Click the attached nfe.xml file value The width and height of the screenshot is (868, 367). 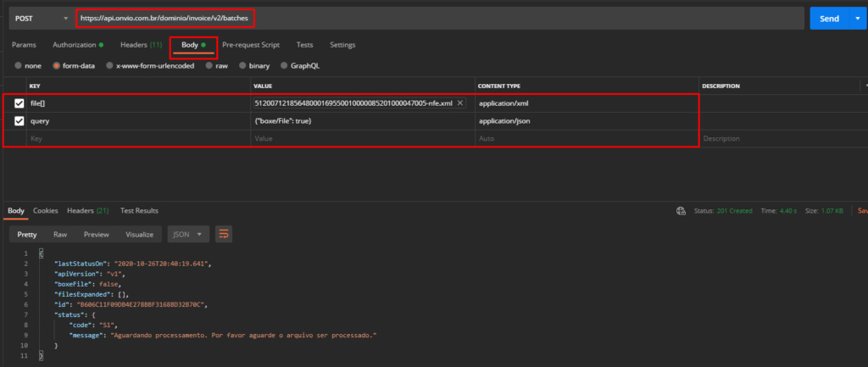(x=353, y=103)
